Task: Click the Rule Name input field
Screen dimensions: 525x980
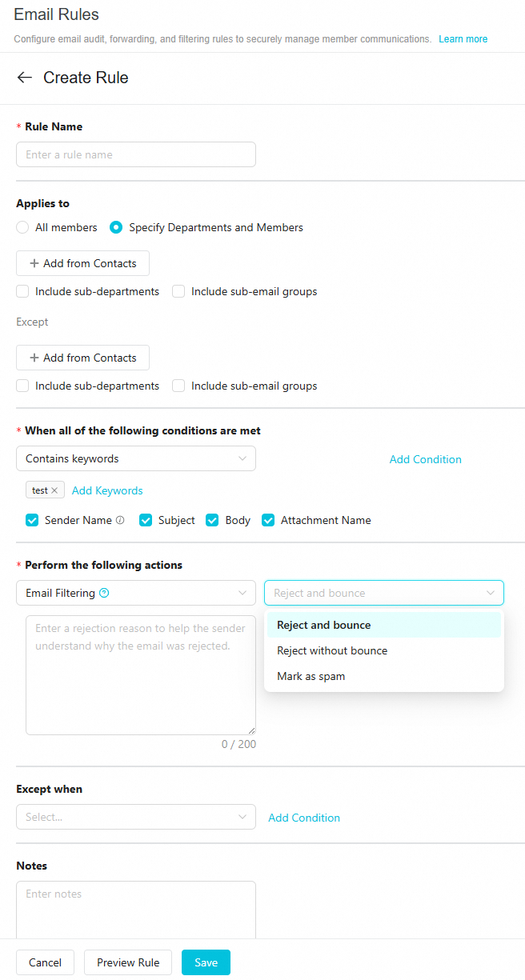Action: [x=136, y=154]
